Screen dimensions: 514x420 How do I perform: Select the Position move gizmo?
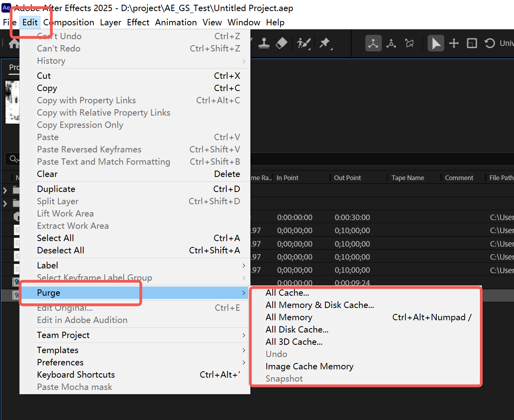coord(454,43)
